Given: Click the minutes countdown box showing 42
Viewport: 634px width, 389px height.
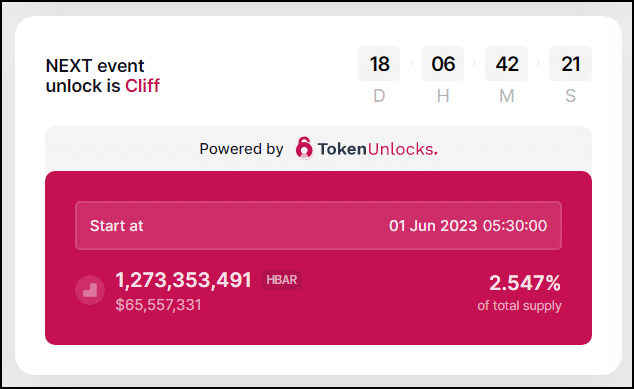Looking at the screenshot, I should pyautogui.click(x=506, y=63).
